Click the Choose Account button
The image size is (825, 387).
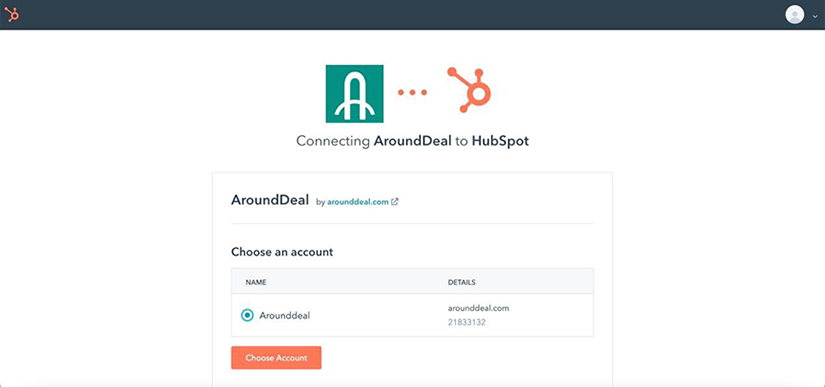[x=276, y=358]
